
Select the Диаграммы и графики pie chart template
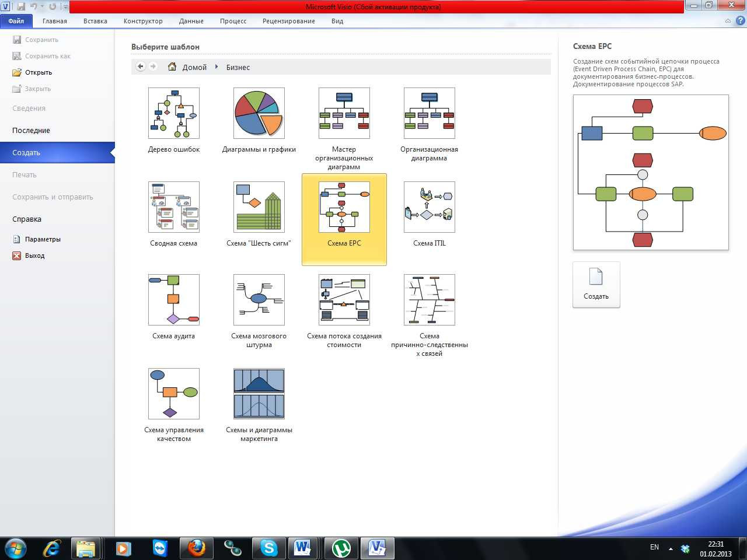[x=259, y=113]
